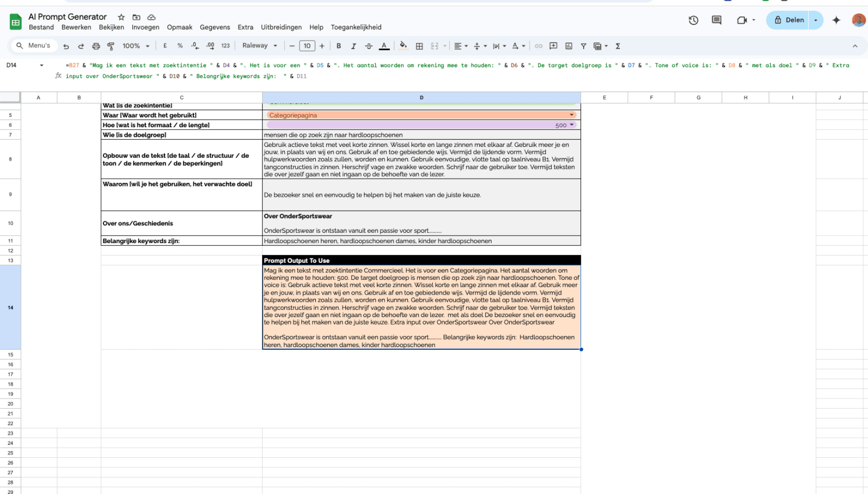Star the AI Prompt Generator document

pyautogui.click(x=121, y=17)
